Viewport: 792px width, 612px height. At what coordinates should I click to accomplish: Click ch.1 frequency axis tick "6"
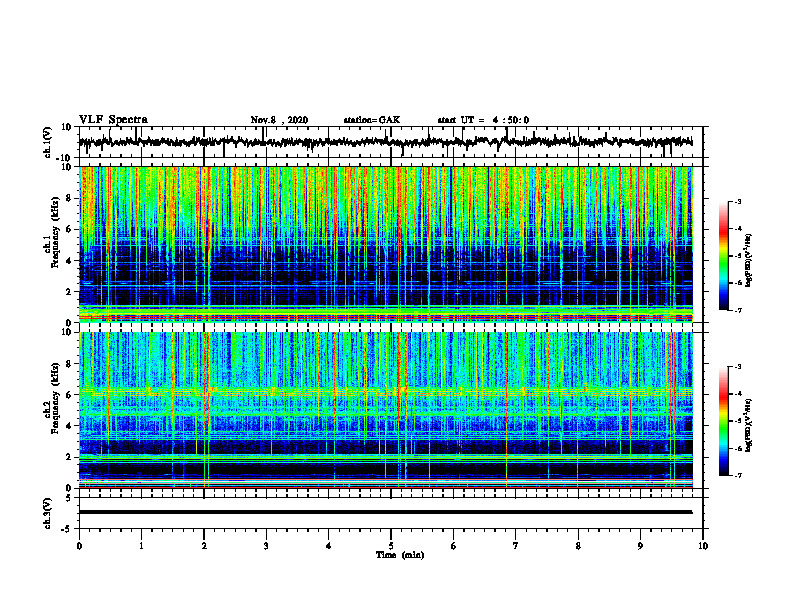pyautogui.click(x=71, y=229)
